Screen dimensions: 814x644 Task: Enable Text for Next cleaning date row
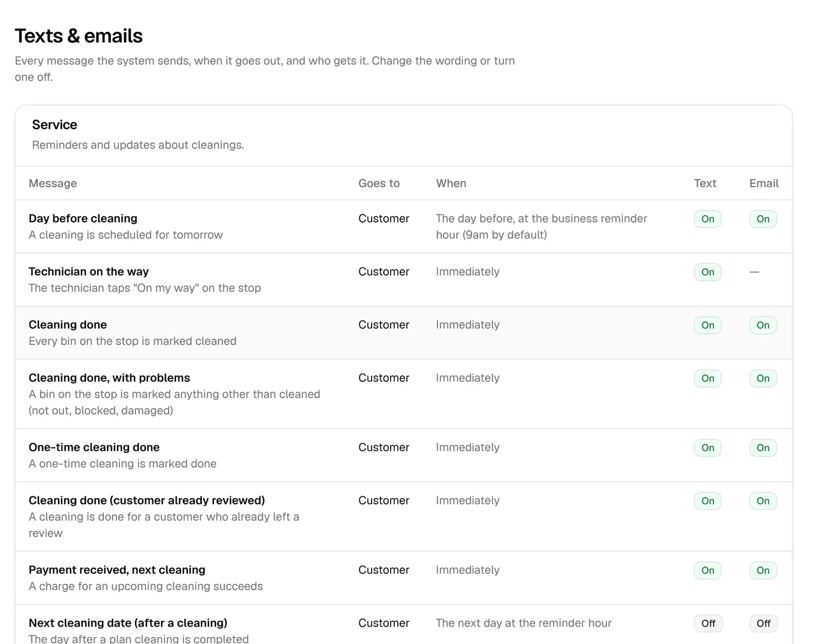click(x=708, y=624)
